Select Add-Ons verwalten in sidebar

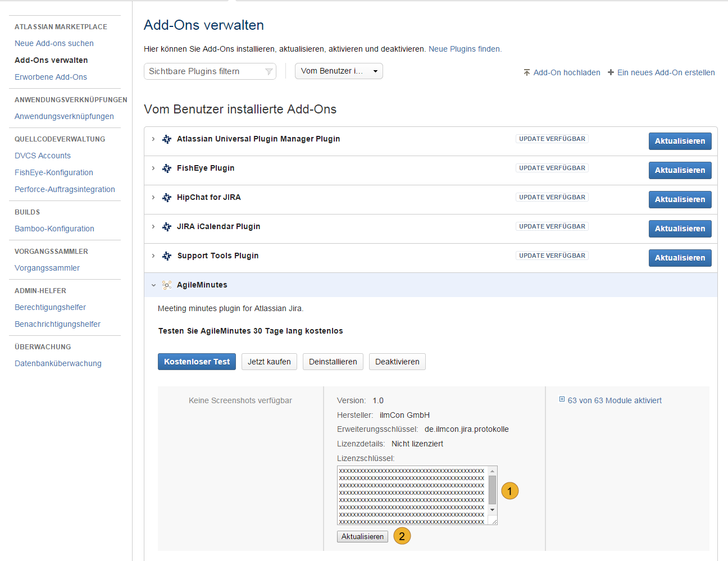[x=51, y=60]
